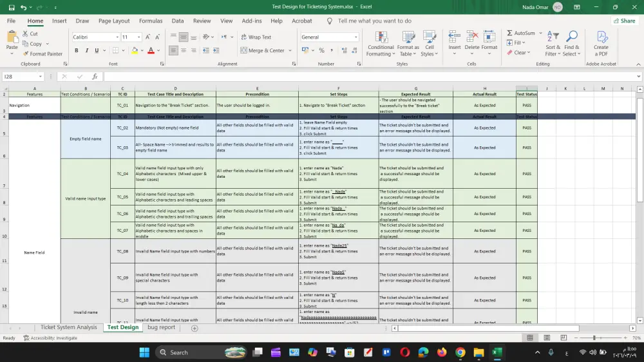Open the Name Box dropdown for I28

(x=40, y=77)
